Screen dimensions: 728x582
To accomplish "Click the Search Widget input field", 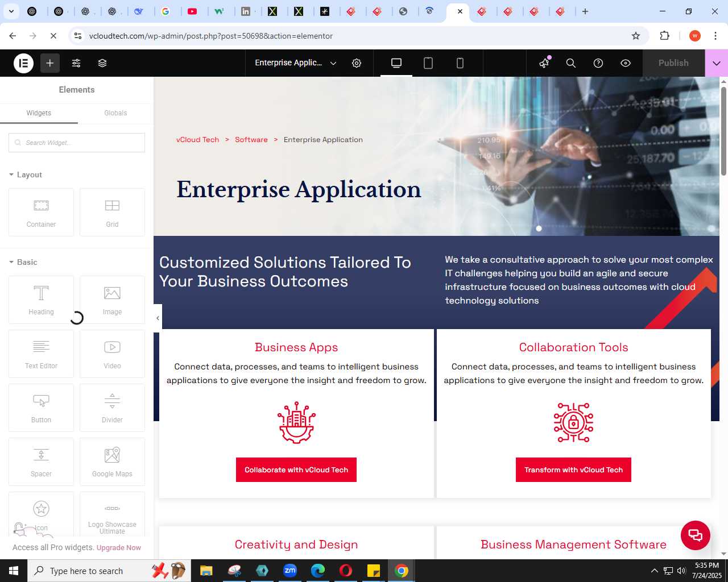I will coord(77,143).
